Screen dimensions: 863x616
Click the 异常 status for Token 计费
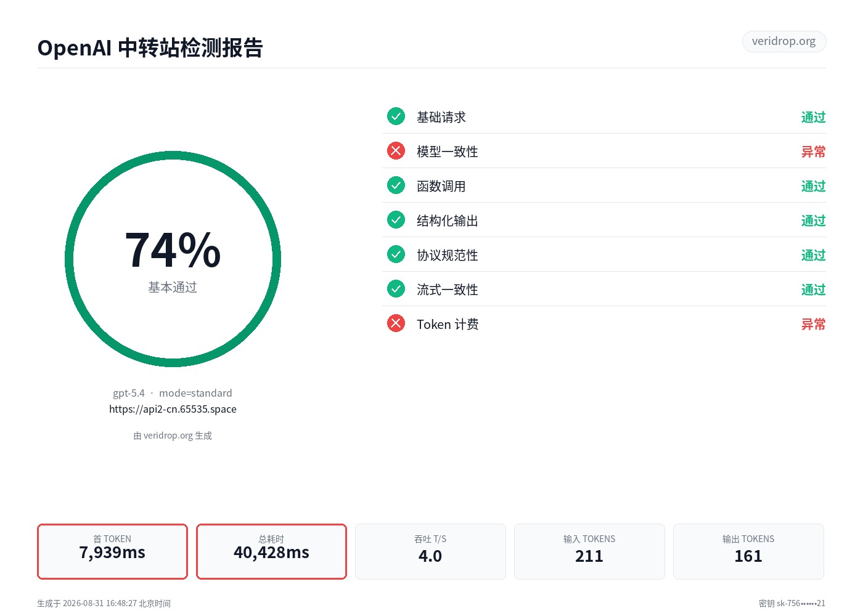click(x=813, y=324)
